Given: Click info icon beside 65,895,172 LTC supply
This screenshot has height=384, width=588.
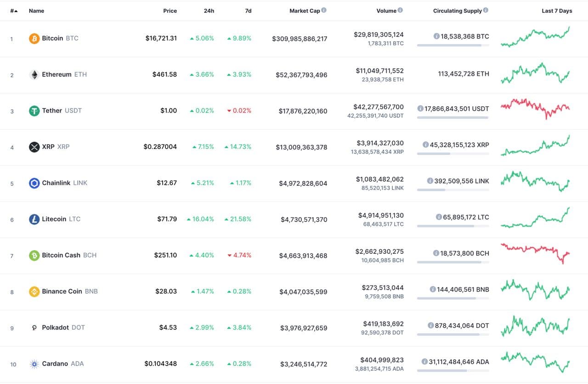Looking at the screenshot, I should pyautogui.click(x=439, y=217).
